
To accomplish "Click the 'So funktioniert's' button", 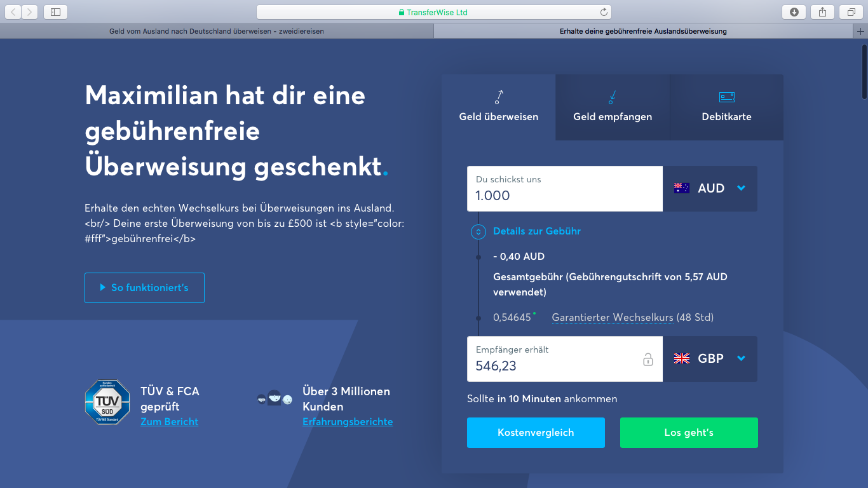I will [x=144, y=288].
